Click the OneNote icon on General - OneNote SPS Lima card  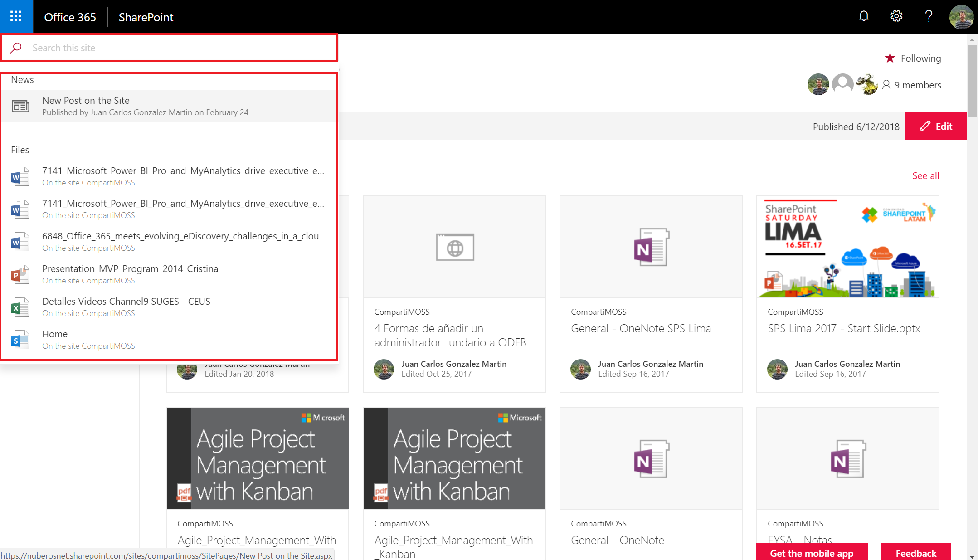tap(652, 247)
